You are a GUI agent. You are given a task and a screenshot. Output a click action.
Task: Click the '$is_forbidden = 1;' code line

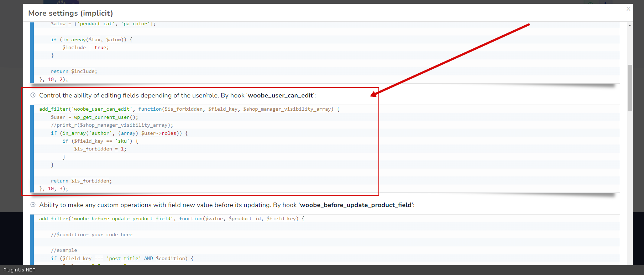[100, 149]
